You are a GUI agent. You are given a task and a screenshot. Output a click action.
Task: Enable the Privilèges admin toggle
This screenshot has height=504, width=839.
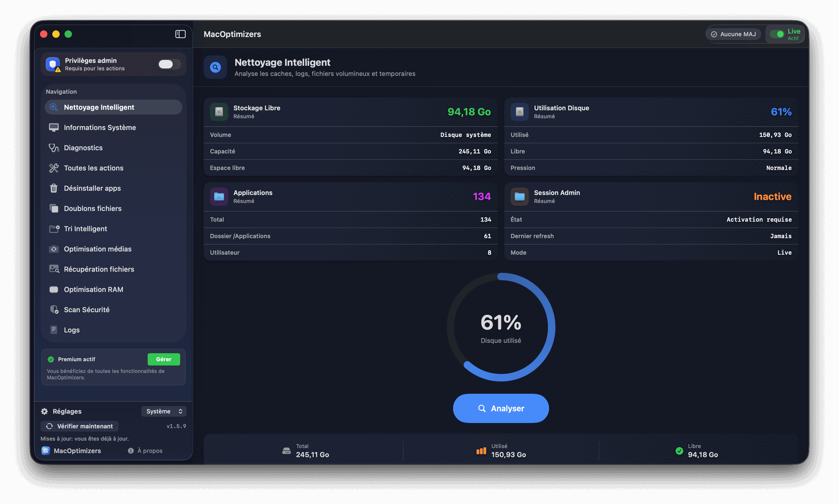click(169, 64)
